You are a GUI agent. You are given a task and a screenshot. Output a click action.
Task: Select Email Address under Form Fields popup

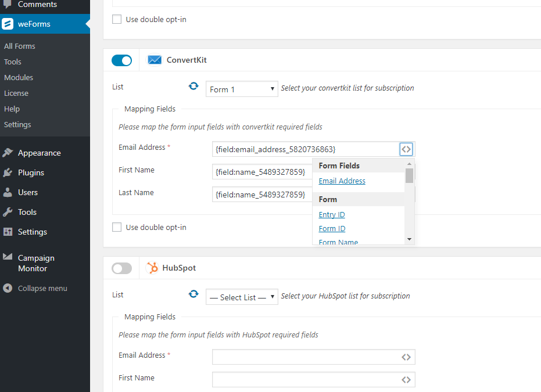342,181
